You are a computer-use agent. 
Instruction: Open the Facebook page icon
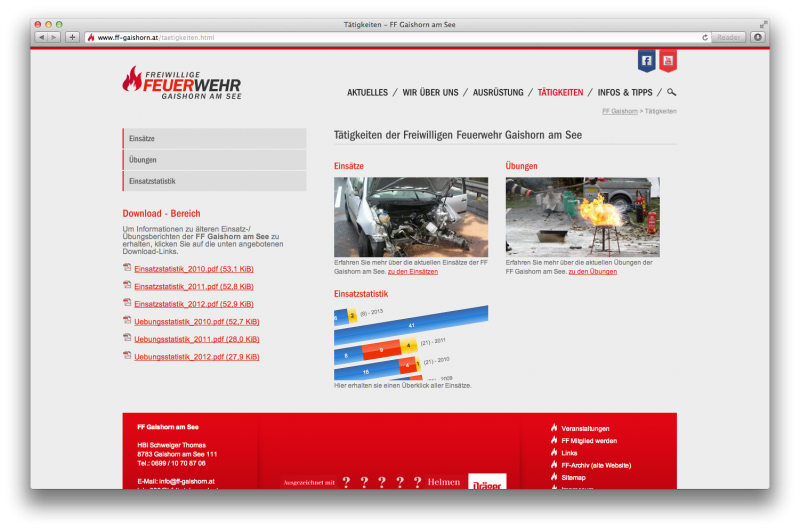tap(646, 61)
